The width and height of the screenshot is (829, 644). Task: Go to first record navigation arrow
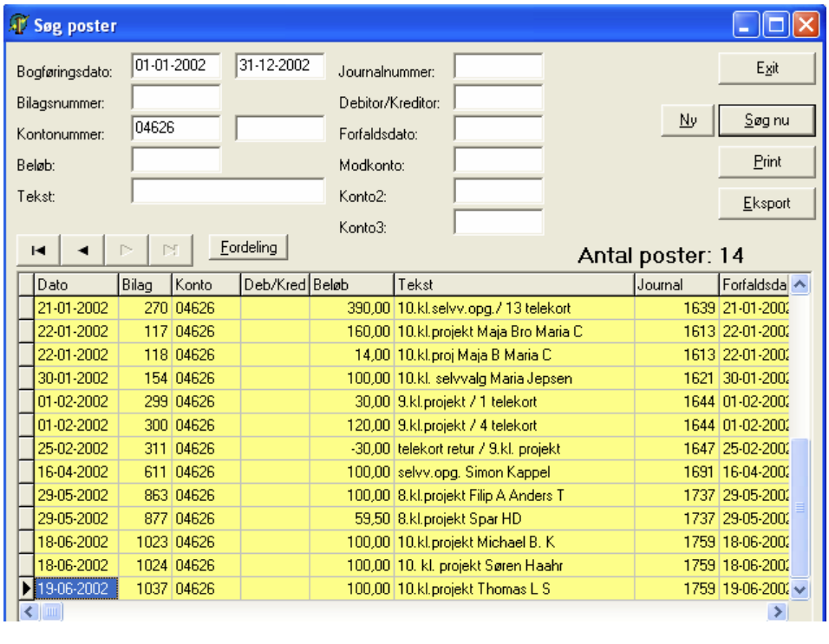point(38,250)
